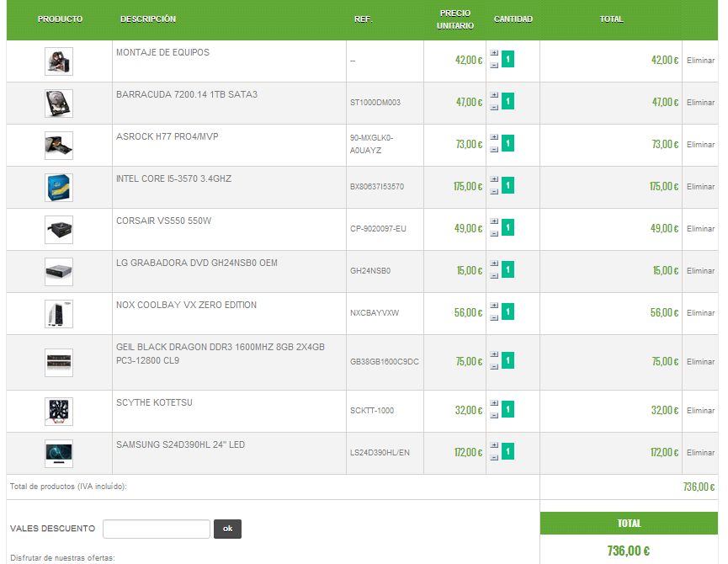The height and width of the screenshot is (564, 728).
Task: Remove CORSAIR VS550 with Eliminar
Action: click(x=700, y=229)
